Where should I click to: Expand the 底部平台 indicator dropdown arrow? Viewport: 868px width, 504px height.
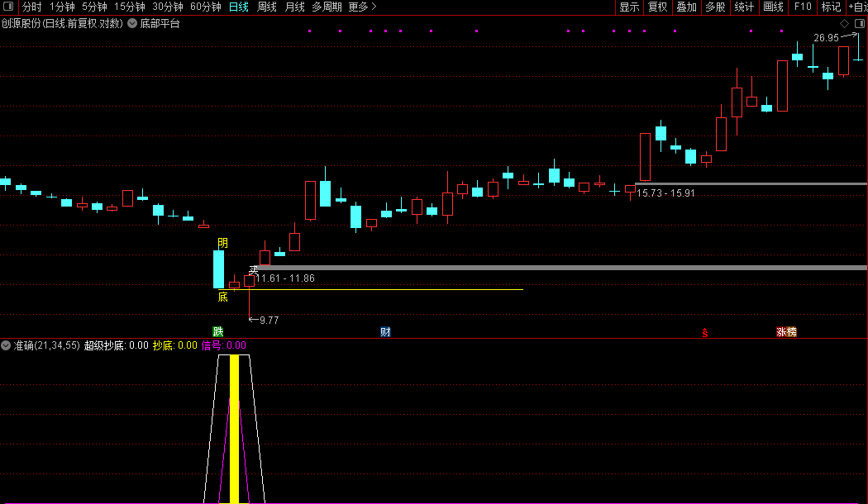coord(132,23)
